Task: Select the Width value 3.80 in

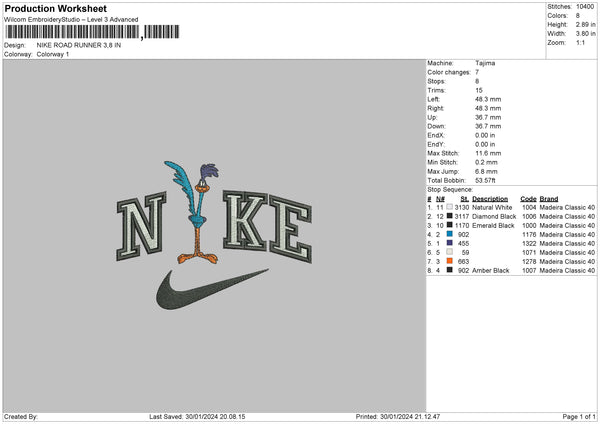Action: tap(585, 34)
